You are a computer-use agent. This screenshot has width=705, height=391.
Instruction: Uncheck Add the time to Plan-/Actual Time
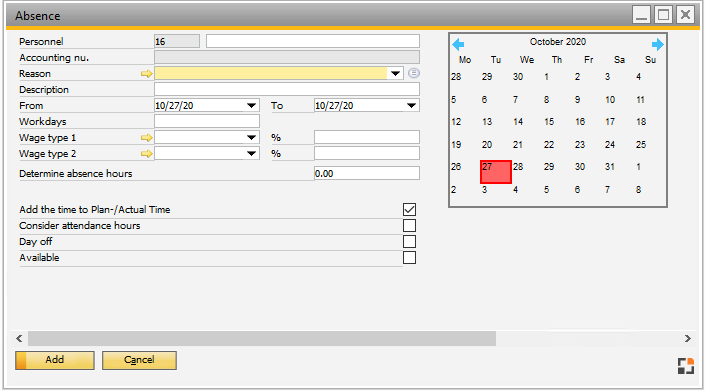pyautogui.click(x=409, y=209)
